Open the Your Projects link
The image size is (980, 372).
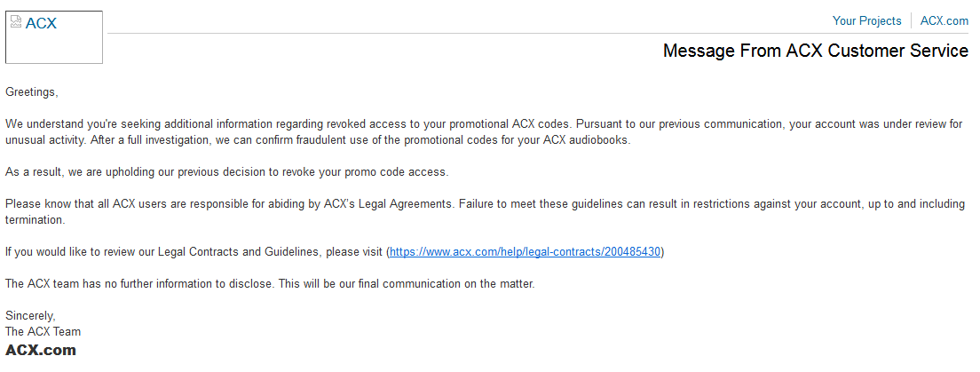click(867, 20)
